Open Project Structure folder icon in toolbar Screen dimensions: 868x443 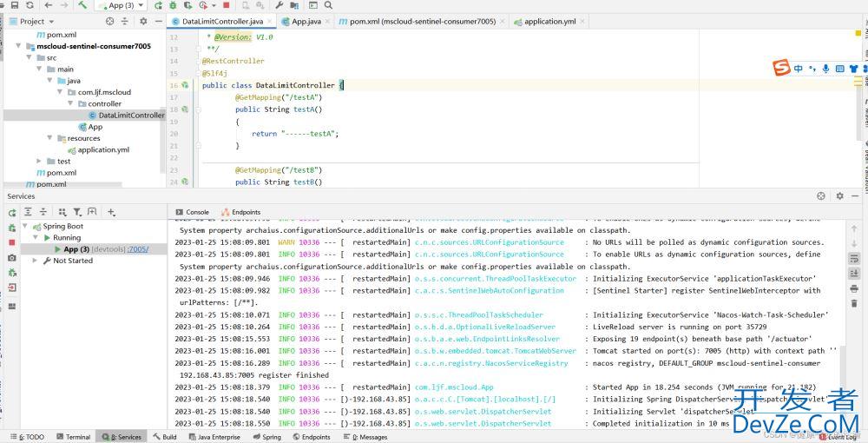coord(294,5)
